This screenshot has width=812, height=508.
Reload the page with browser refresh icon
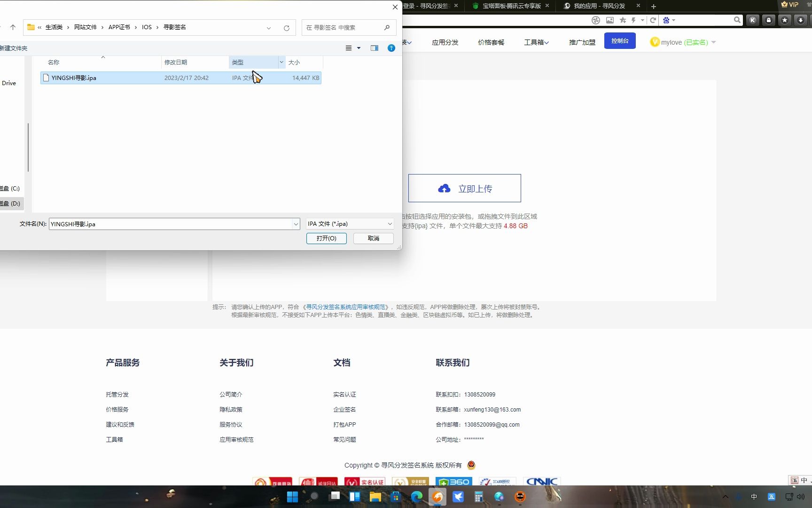pos(653,20)
